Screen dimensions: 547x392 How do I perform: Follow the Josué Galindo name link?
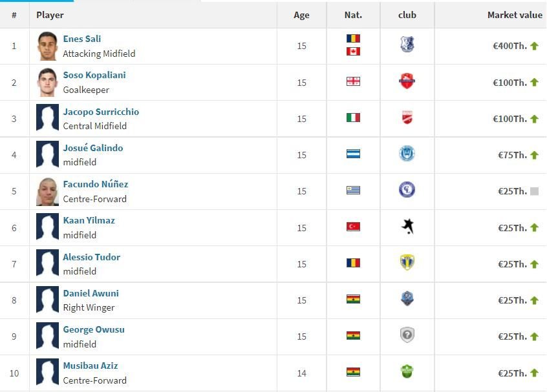pyautogui.click(x=93, y=148)
